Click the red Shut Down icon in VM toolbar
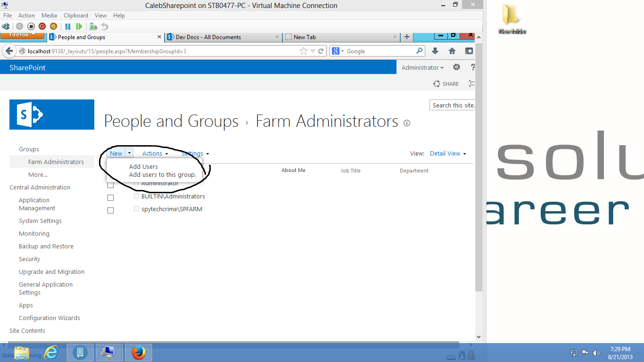644x362 pixels. tap(42, 26)
